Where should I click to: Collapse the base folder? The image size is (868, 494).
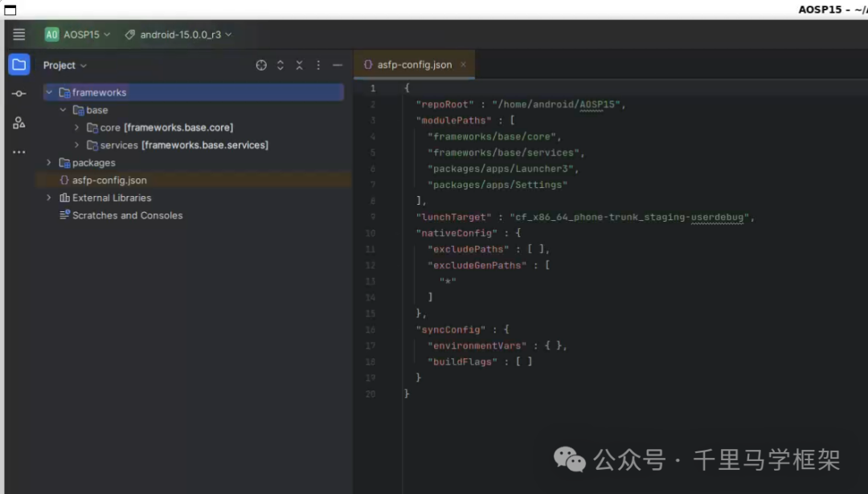click(63, 110)
